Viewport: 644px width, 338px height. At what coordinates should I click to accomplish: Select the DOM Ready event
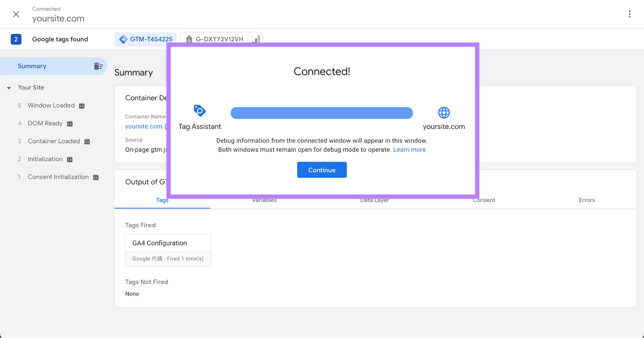coord(45,124)
